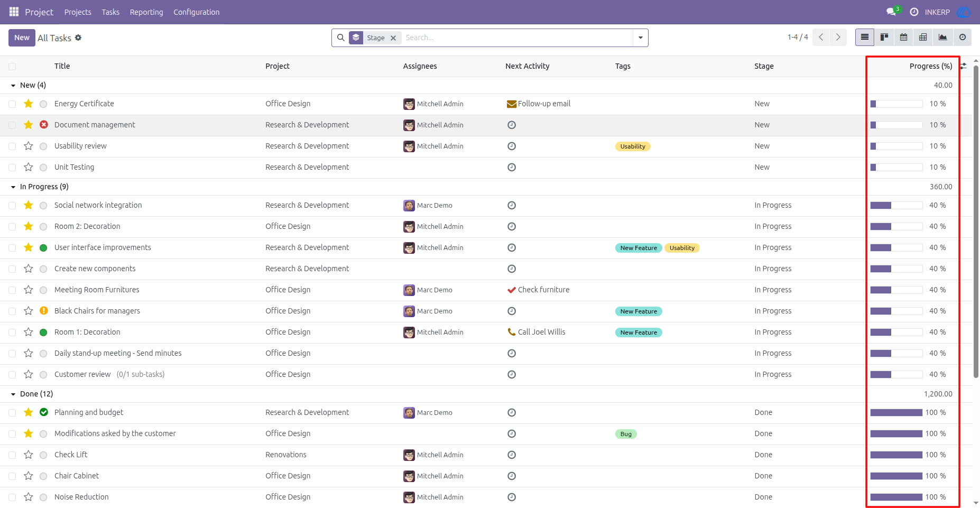
Task: Open the search options dropdown arrow
Action: [x=641, y=38]
